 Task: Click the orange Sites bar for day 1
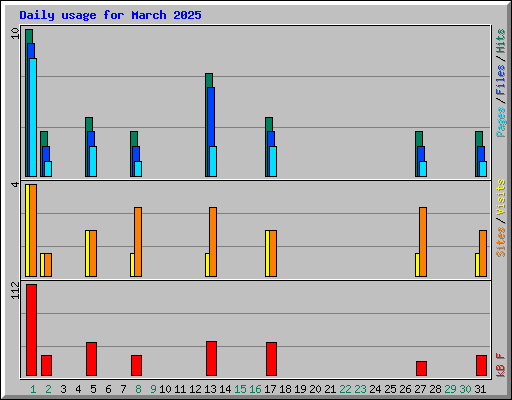[33, 230]
